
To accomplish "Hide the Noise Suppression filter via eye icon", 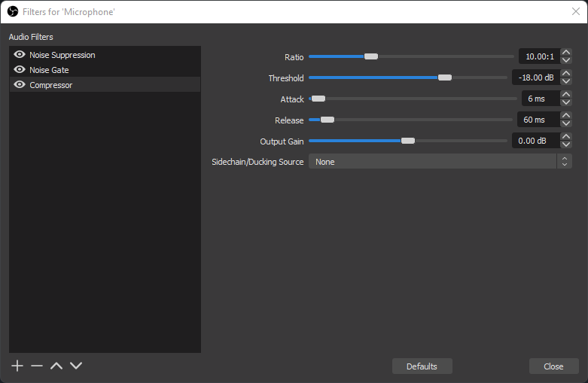I will (x=20, y=55).
